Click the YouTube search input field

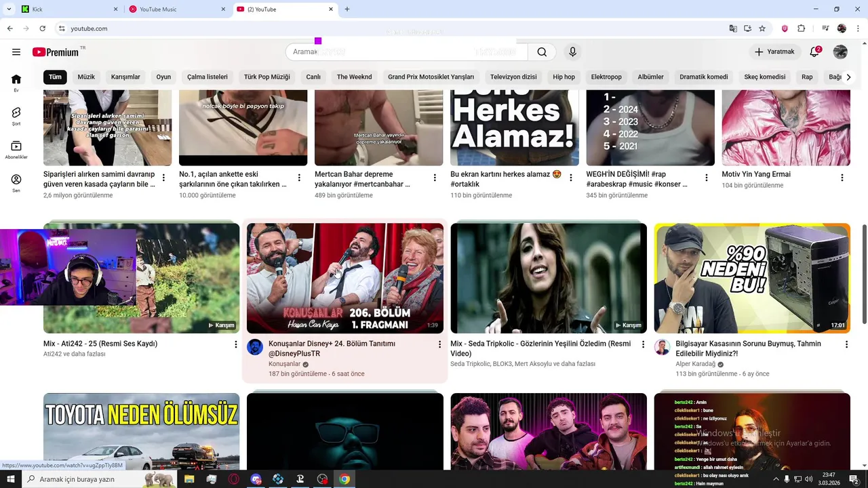pos(406,52)
